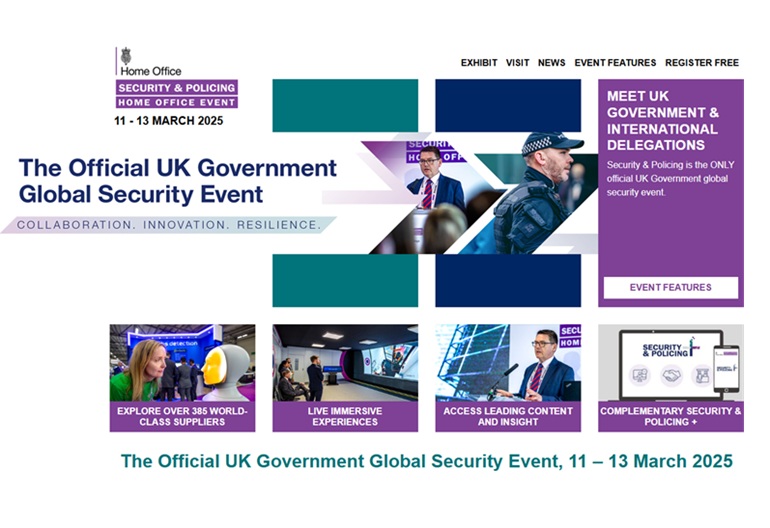Viewport: 770px width, 528px height.
Task: Click the Home Office crest logo
Action: (126, 56)
